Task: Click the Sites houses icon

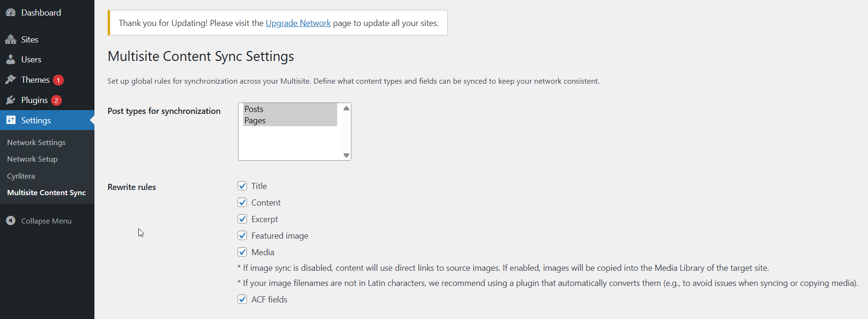Action: pyautogui.click(x=11, y=40)
